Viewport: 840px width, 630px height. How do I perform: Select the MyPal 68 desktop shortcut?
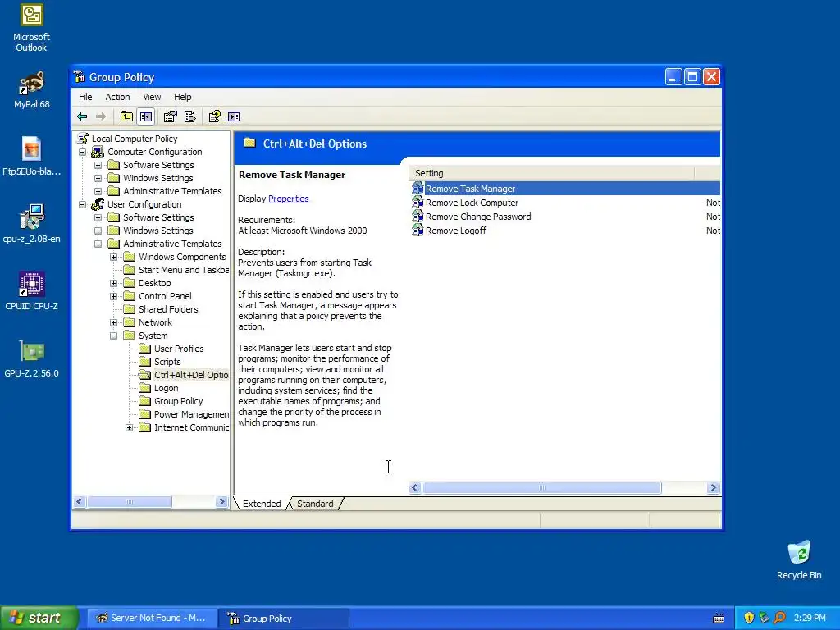pyautogui.click(x=32, y=90)
